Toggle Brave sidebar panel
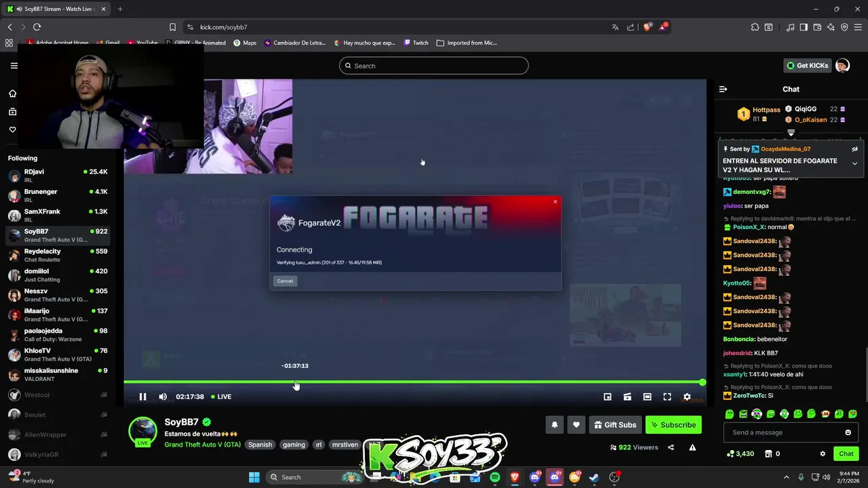Viewport: 868px width, 488px height. (x=804, y=27)
